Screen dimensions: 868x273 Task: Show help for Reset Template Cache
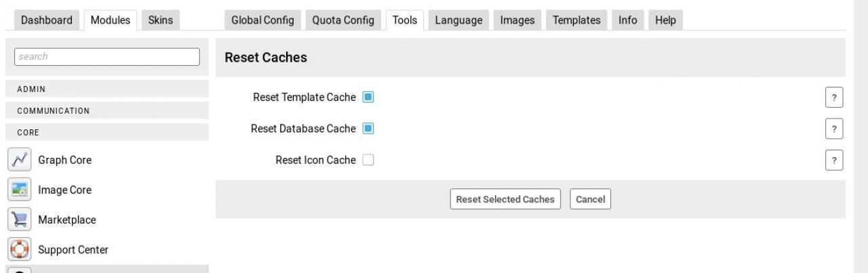[834, 98]
